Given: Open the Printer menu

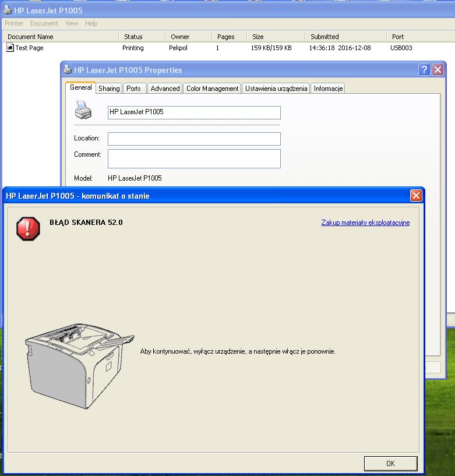Looking at the screenshot, I should [14, 23].
